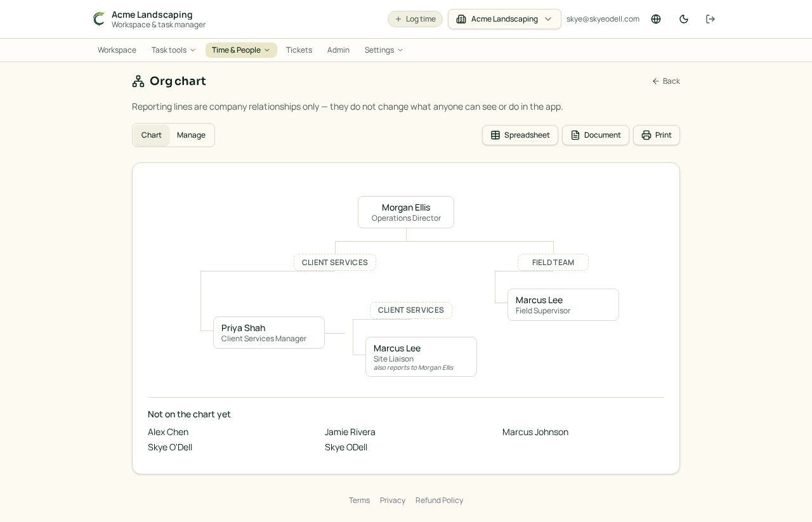The image size is (812, 522).
Task: Click the Org chart hierarchy icon
Action: tap(138, 81)
